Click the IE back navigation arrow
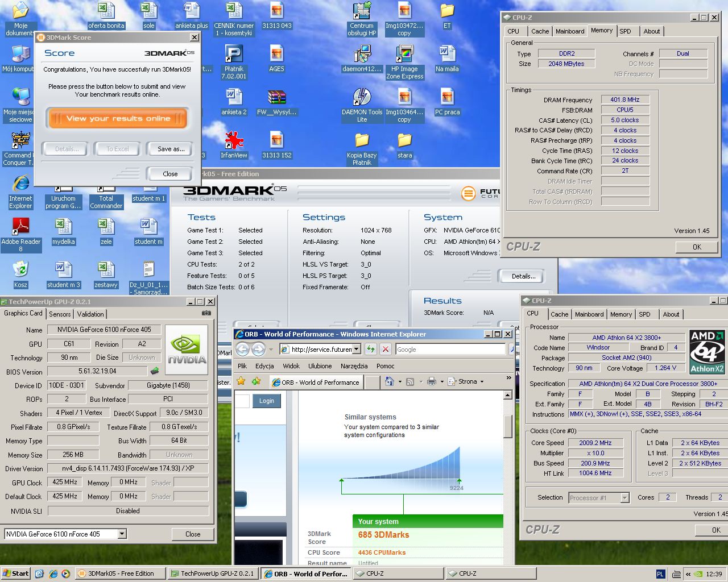 pos(243,349)
